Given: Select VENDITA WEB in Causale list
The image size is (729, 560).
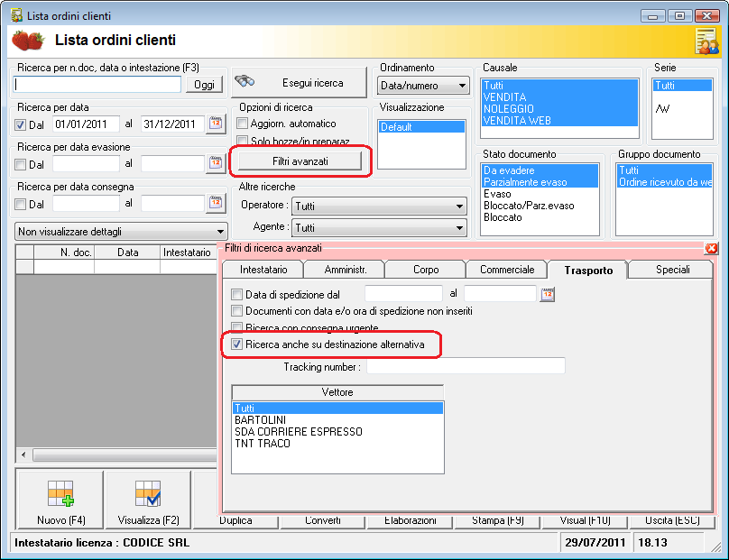Looking at the screenshot, I should point(559,120).
